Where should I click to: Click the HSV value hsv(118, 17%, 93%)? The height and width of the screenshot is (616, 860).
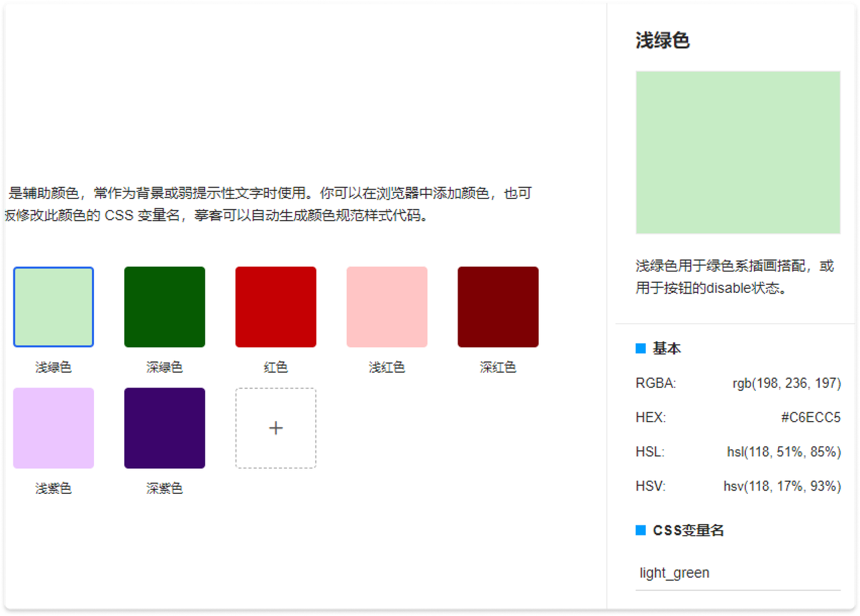pyautogui.click(x=782, y=486)
